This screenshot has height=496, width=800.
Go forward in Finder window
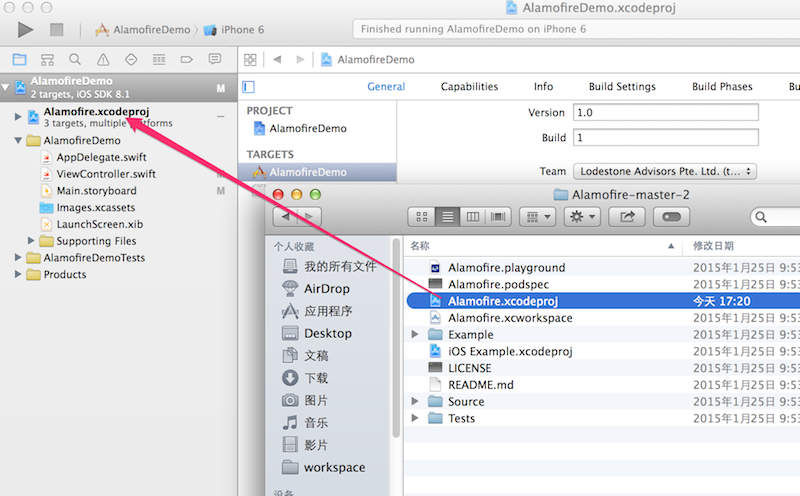(310, 217)
